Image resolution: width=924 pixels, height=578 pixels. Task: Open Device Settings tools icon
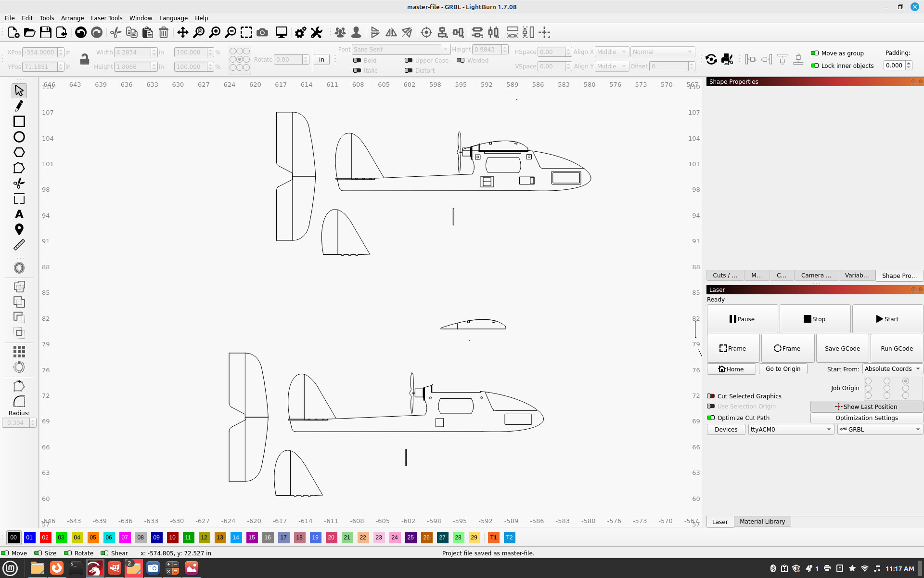point(316,32)
